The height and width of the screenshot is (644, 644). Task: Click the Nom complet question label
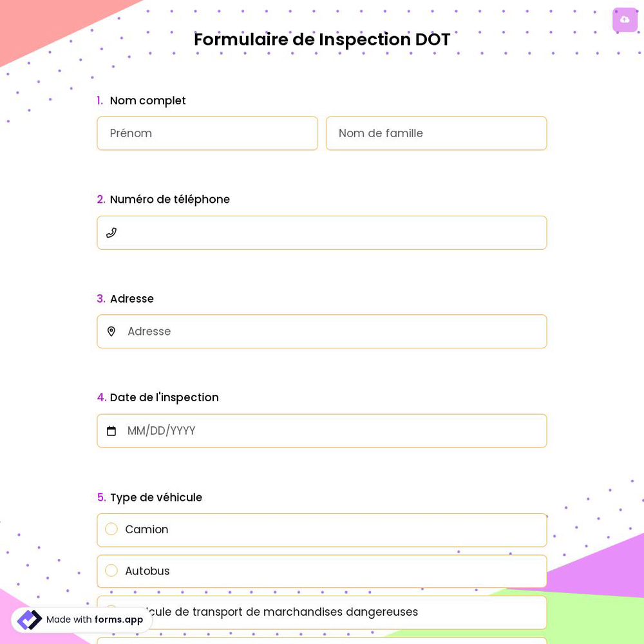pyautogui.click(x=147, y=100)
